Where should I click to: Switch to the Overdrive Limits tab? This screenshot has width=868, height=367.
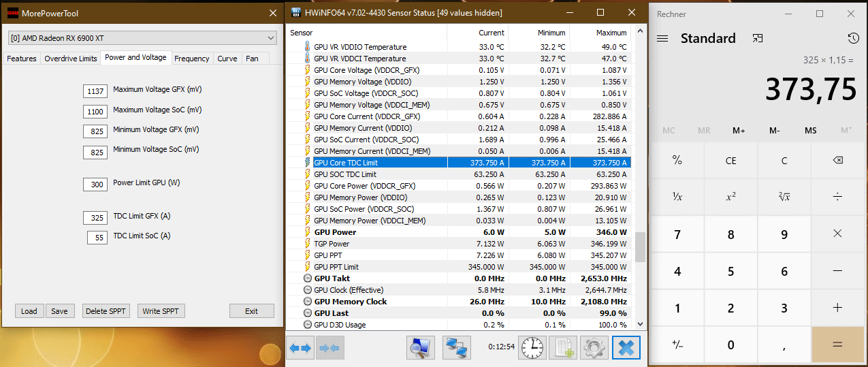point(71,59)
